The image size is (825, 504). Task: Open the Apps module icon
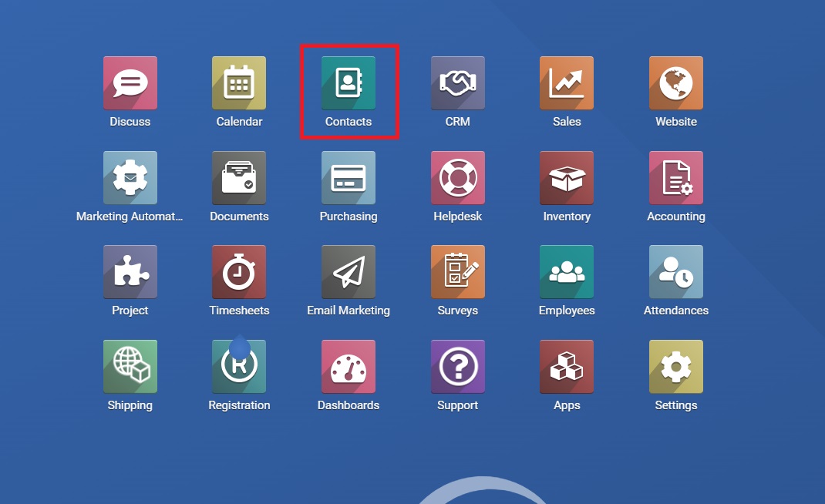(x=567, y=367)
